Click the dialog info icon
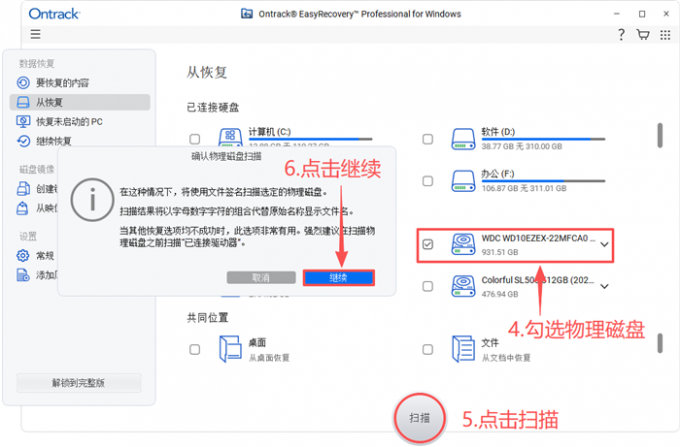The width and height of the screenshot is (680, 447). point(92,200)
